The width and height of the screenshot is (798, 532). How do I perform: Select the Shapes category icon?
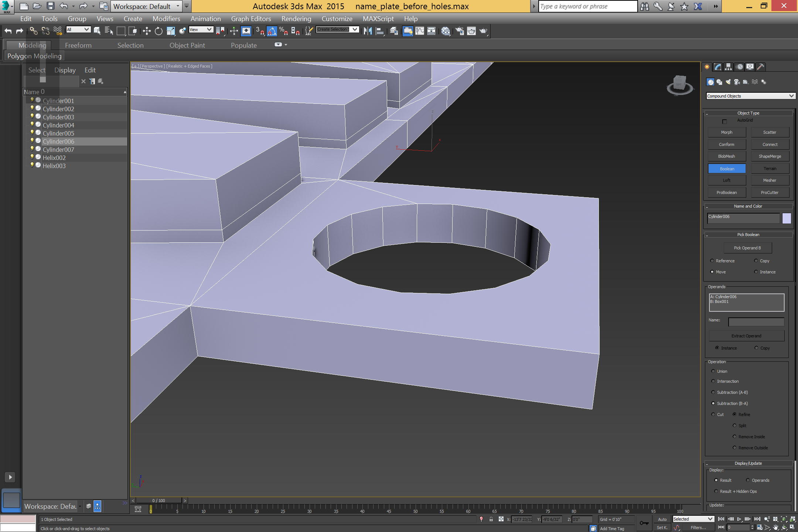coord(719,82)
